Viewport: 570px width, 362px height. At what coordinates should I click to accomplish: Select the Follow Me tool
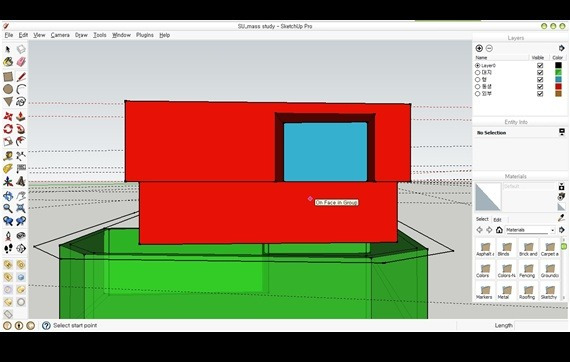point(21,129)
